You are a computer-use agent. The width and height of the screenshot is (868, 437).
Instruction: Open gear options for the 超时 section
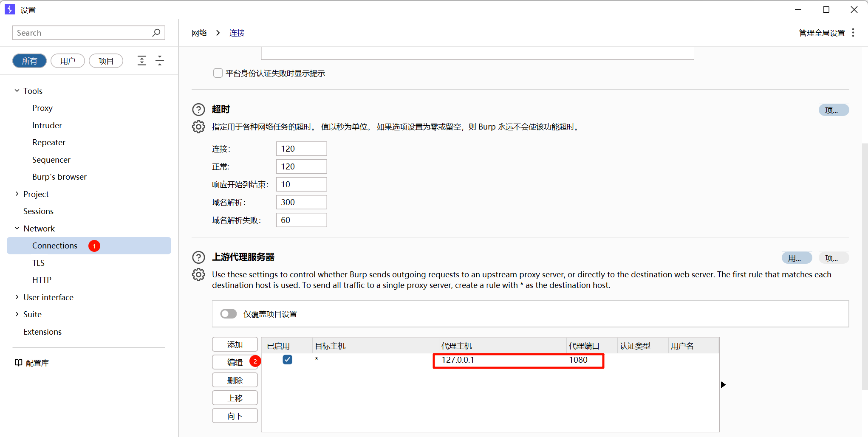198,127
